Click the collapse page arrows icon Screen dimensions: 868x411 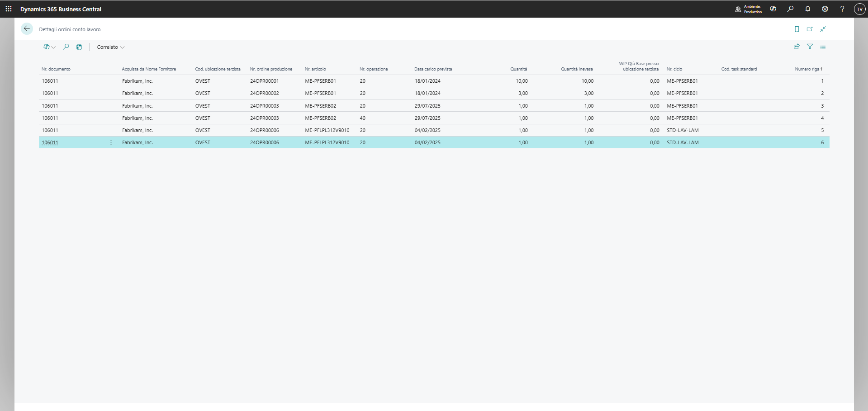pos(823,29)
